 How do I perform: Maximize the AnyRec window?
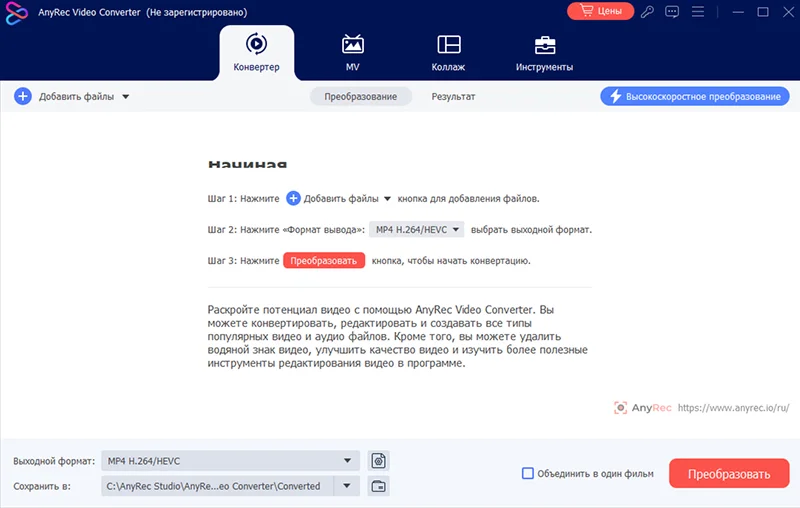[763, 12]
